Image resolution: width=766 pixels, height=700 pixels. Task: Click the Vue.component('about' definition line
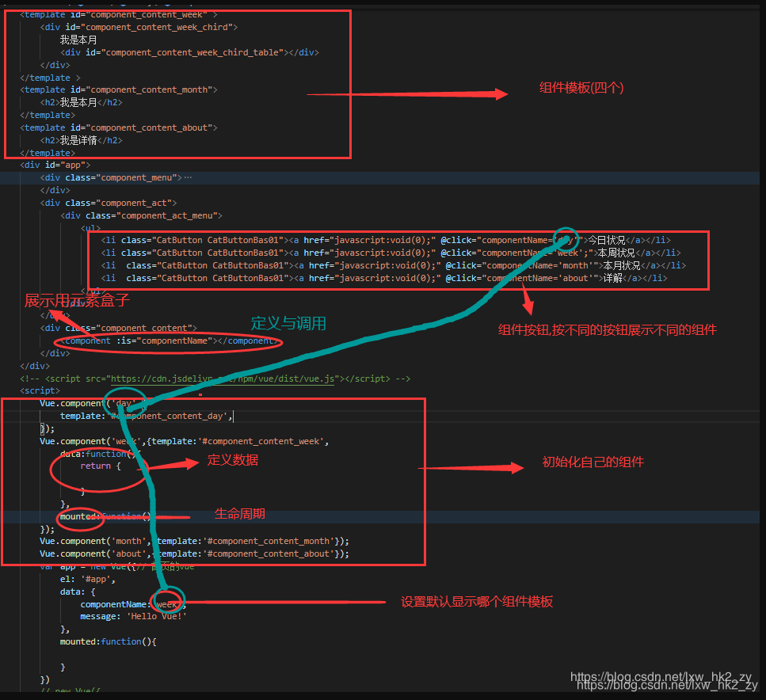click(x=194, y=554)
